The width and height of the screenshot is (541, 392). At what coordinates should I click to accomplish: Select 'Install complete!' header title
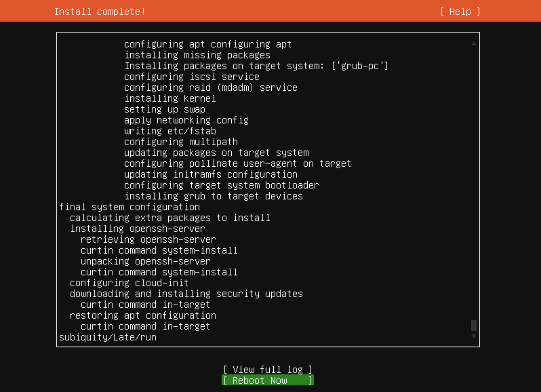(x=100, y=12)
